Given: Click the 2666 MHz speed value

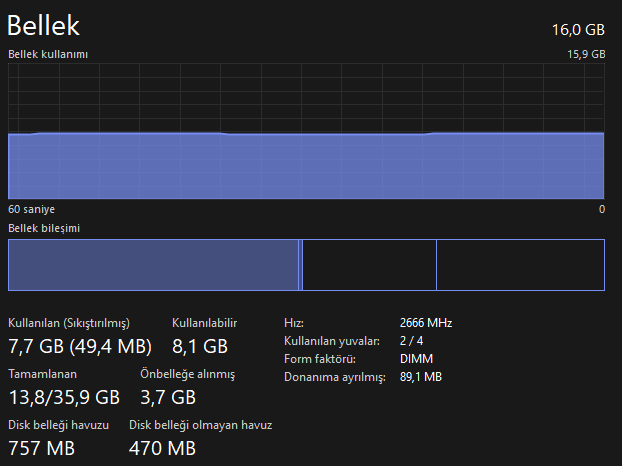Looking at the screenshot, I should (426, 323).
